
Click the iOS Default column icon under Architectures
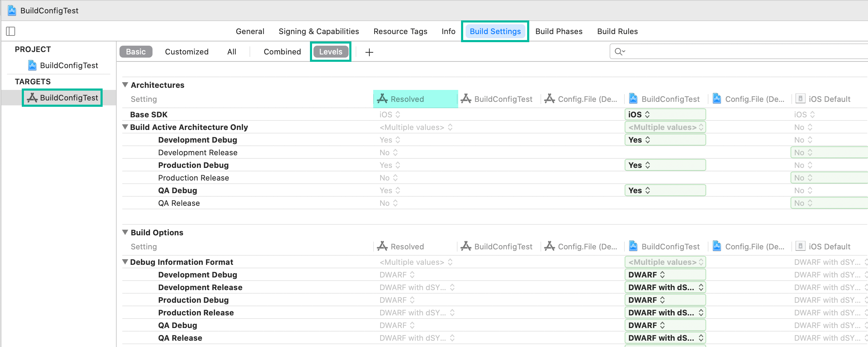(x=800, y=99)
